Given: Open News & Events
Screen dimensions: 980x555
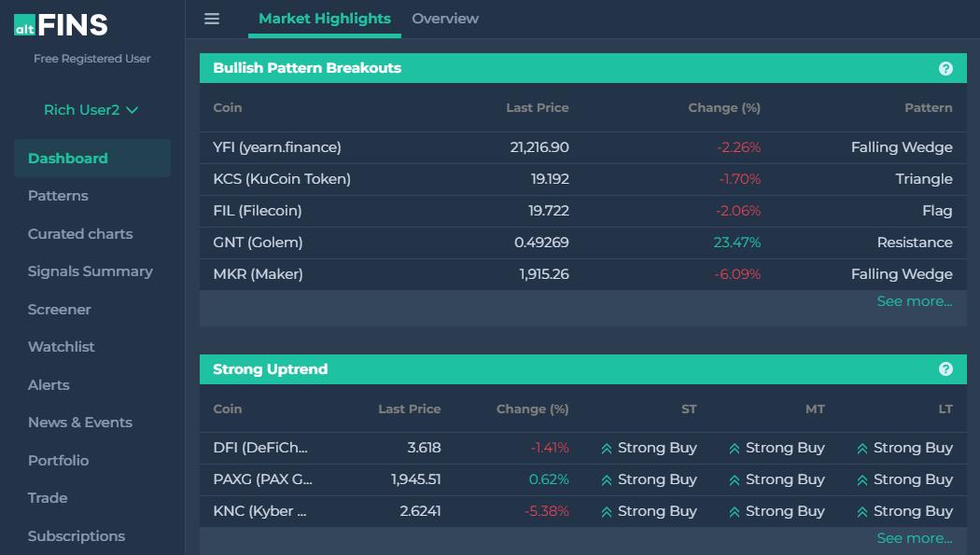Looking at the screenshot, I should pyautogui.click(x=80, y=423).
